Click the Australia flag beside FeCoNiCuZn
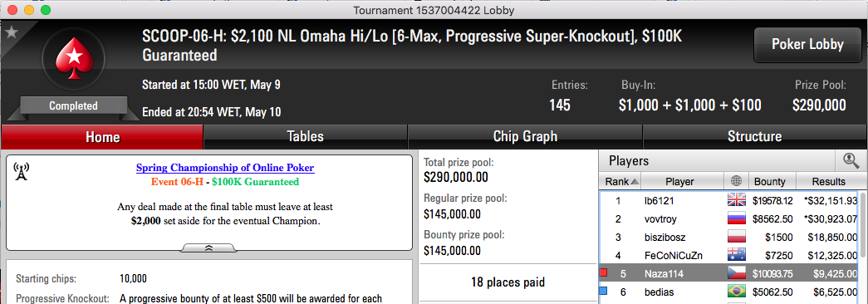This screenshot has height=304, width=868. coord(736,255)
